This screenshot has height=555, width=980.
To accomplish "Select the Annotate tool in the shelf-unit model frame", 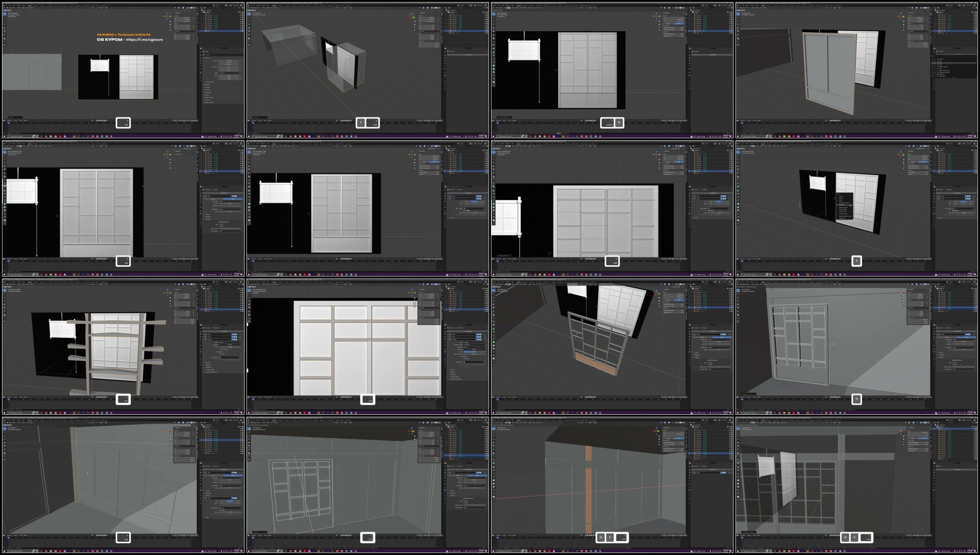I will click(x=4, y=312).
